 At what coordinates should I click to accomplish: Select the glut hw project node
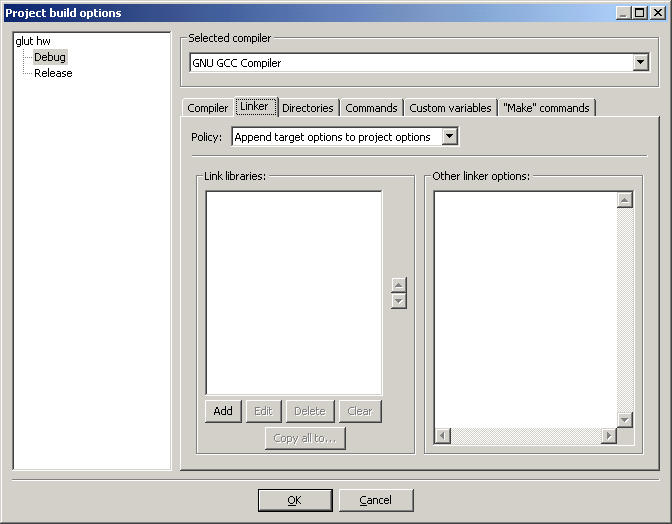(33, 41)
